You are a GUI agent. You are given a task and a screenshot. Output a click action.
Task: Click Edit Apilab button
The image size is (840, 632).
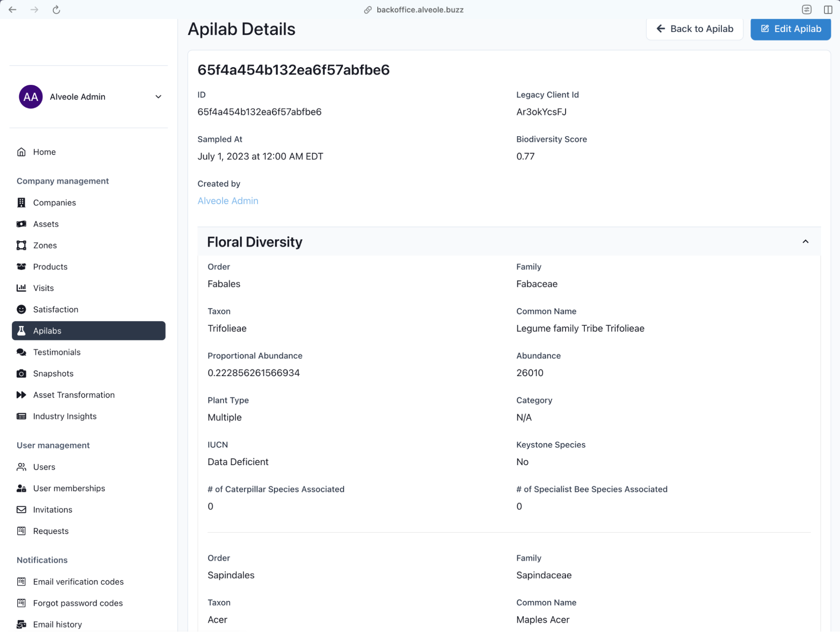coord(790,29)
